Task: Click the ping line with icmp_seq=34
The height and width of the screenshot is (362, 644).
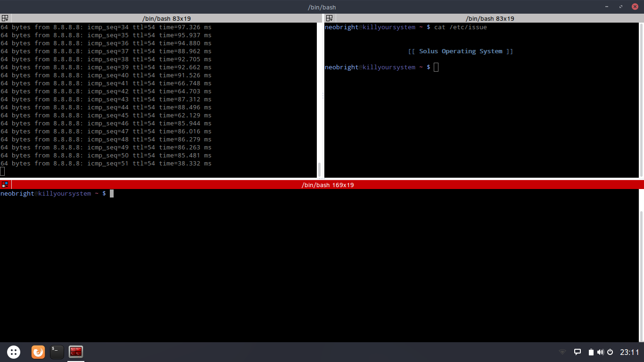Action: [x=106, y=27]
